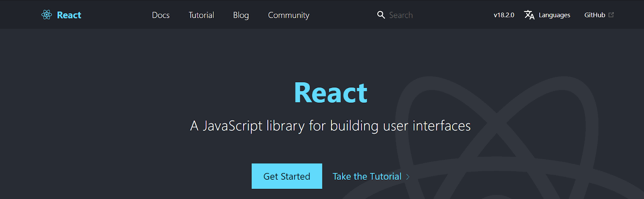
Task: Click the Languages translate icon
Action: pos(529,15)
